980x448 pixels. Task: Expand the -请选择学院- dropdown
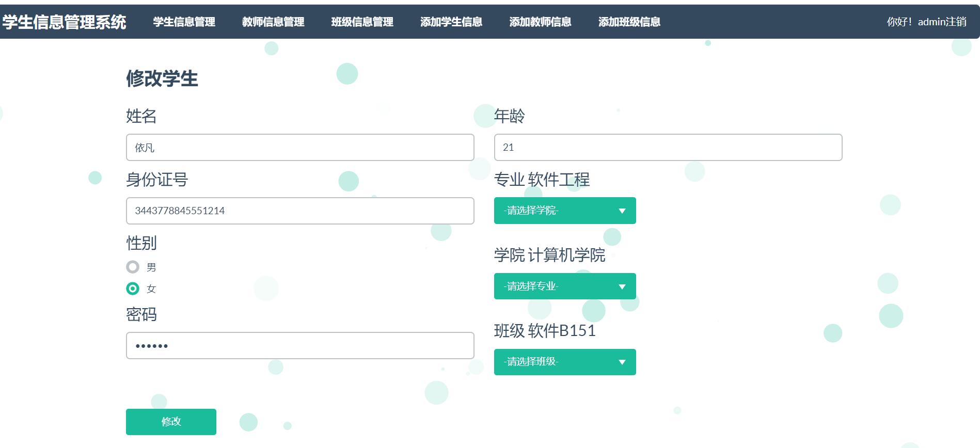(x=565, y=211)
